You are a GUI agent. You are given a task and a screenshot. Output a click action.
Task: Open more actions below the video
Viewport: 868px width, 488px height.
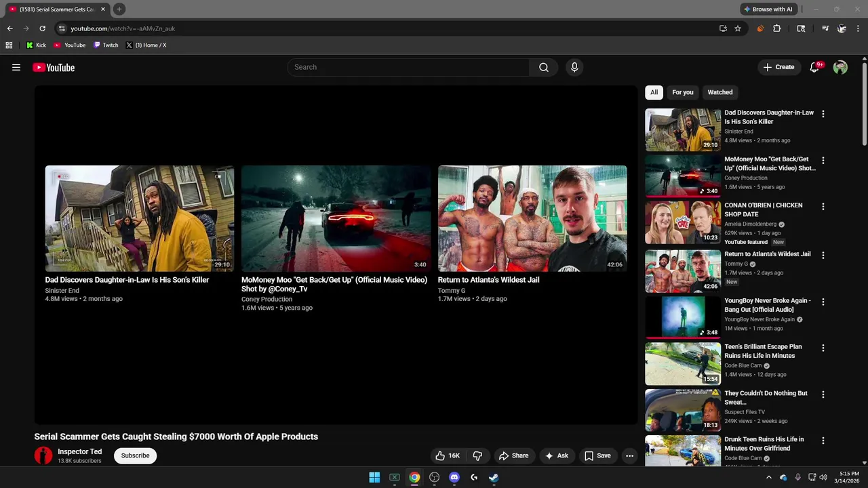point(629,455)
